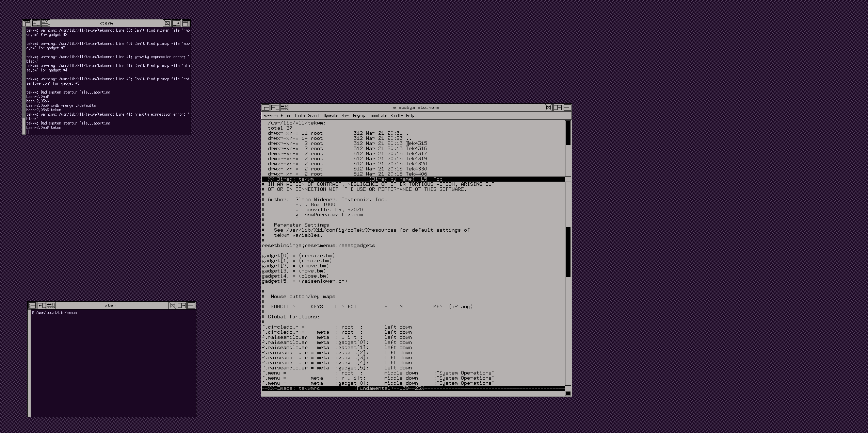Click raise/lower gadget on the top xterm

pos(45,23)
